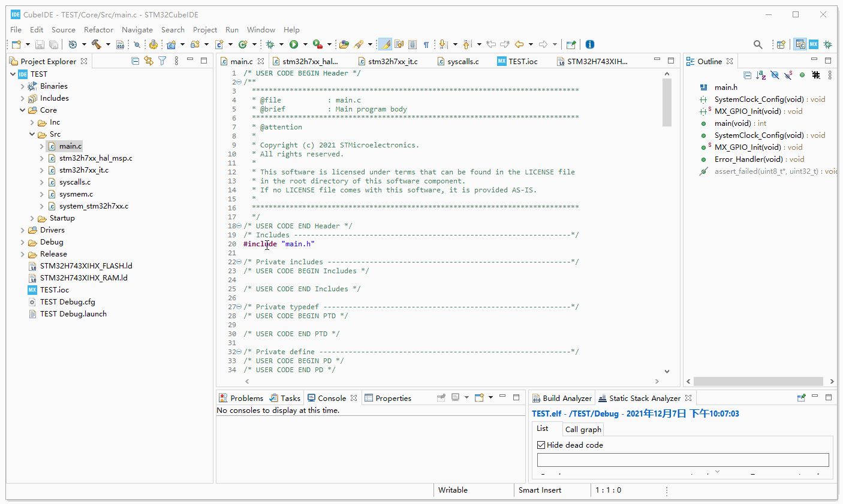Click the Static Stack Analyzer toolbar icon
The height and width of the screenshot is (504, 843).
[x=801, y=397]
